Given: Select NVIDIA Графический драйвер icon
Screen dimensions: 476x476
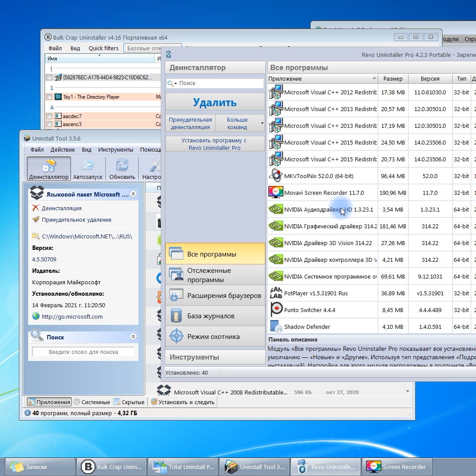Looking at the screenshot, I should [275, 226].
